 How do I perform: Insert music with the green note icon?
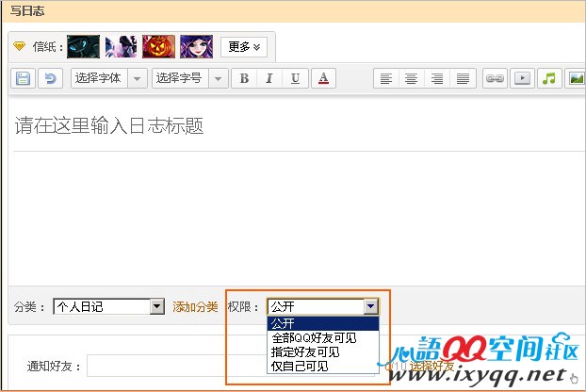coord(549,78)
